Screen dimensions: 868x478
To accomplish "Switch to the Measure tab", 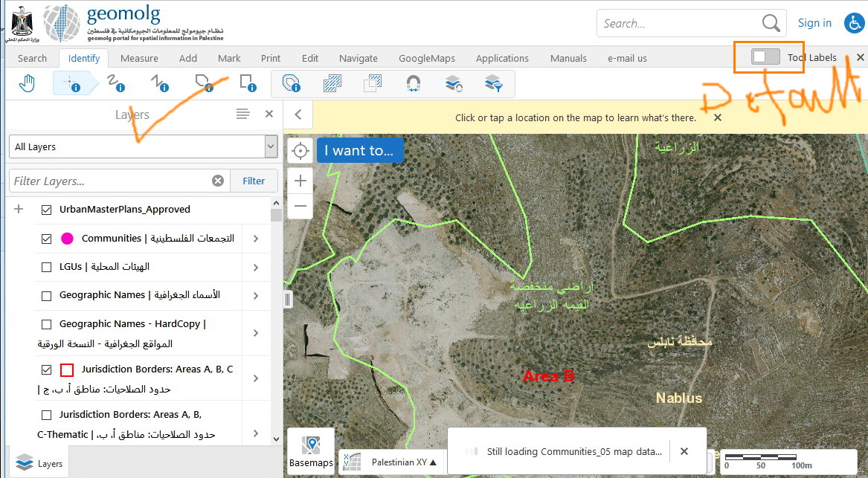I will click(x=139, y=58).
